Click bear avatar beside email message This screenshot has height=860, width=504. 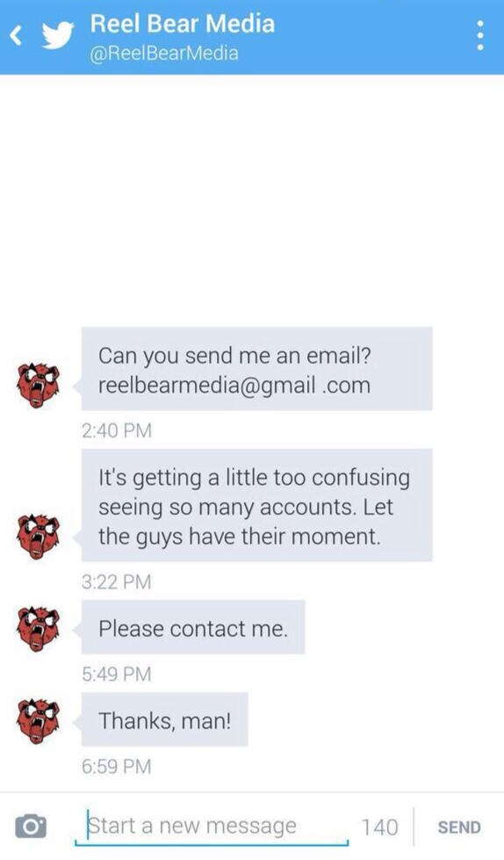tap(37, 385)
